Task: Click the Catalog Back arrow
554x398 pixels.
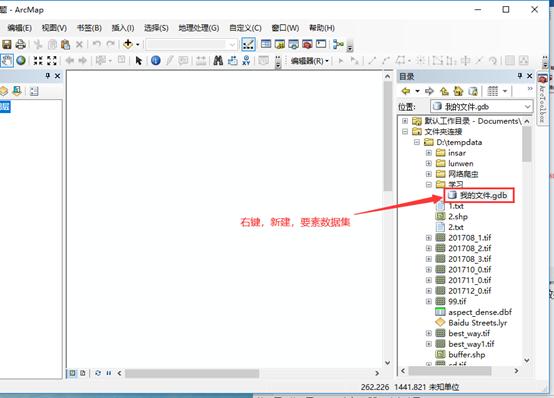Action: click(406, 91)
